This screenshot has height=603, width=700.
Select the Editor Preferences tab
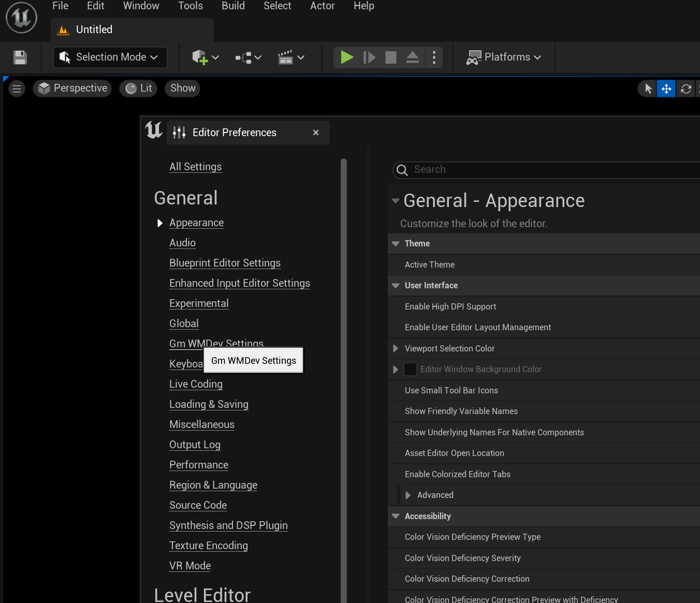tap(248, 133)
